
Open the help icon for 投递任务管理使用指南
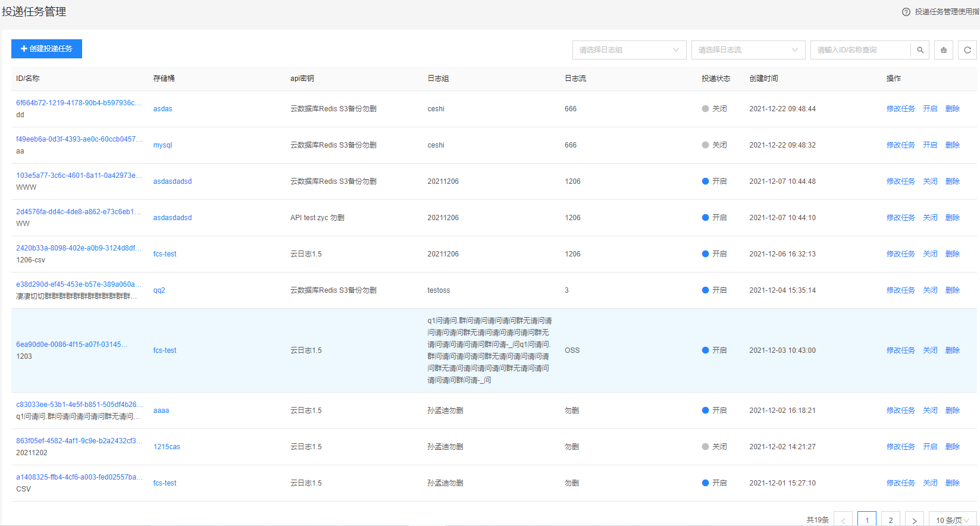tap(906, 12)
